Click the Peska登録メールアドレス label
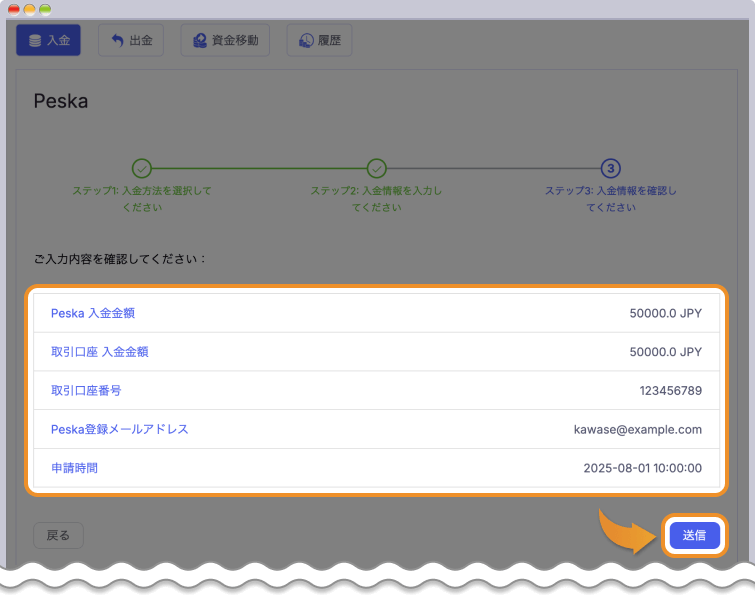 tap(119, 429)
